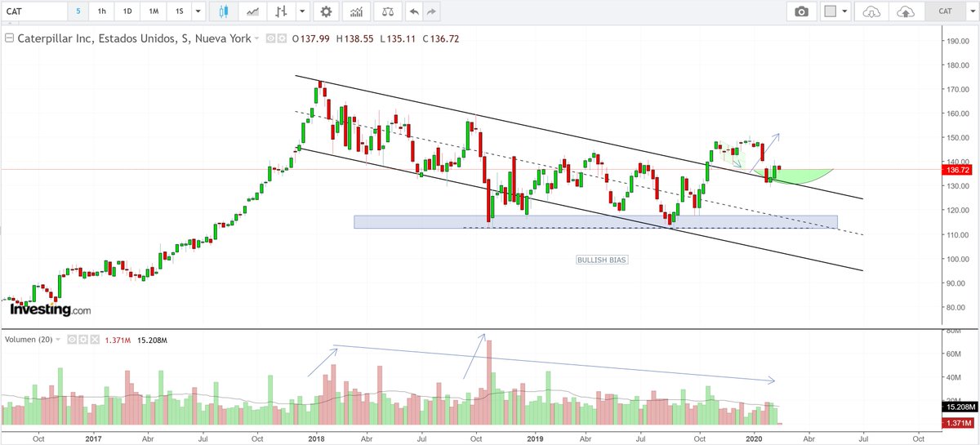Click the 136.72 current price label
Viewport: 980px width, 445px height.
click(958, 170)
